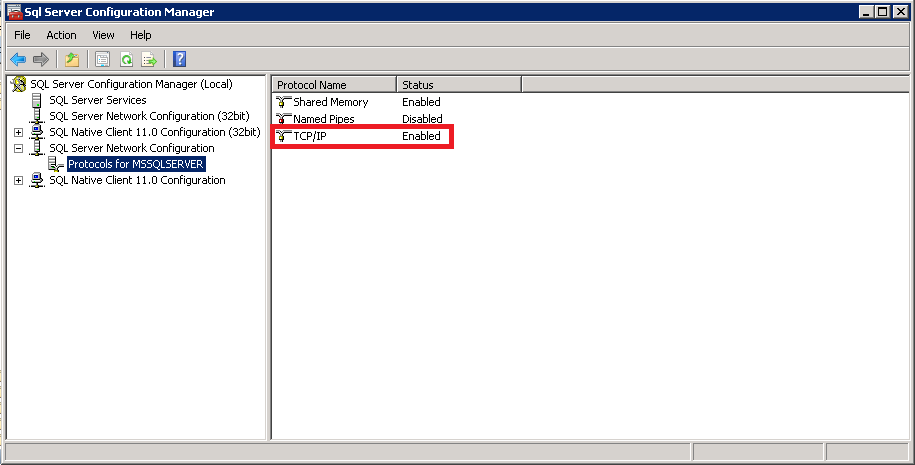
Task: Click Disabled status of Named Pipes
Action: coord(422,119)
